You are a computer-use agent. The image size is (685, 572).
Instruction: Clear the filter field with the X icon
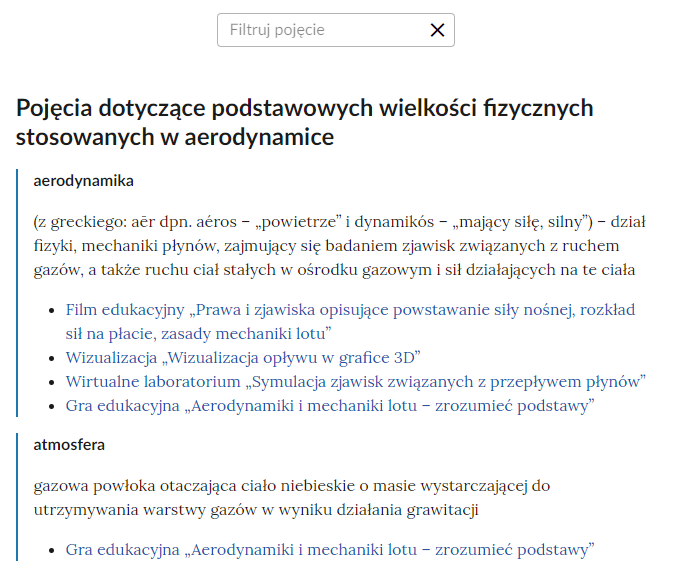click(x=437, y=30)
